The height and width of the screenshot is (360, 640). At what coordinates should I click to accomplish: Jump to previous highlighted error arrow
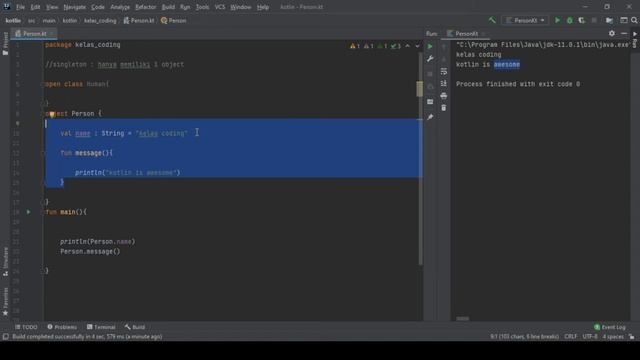[x=407, y=46]
